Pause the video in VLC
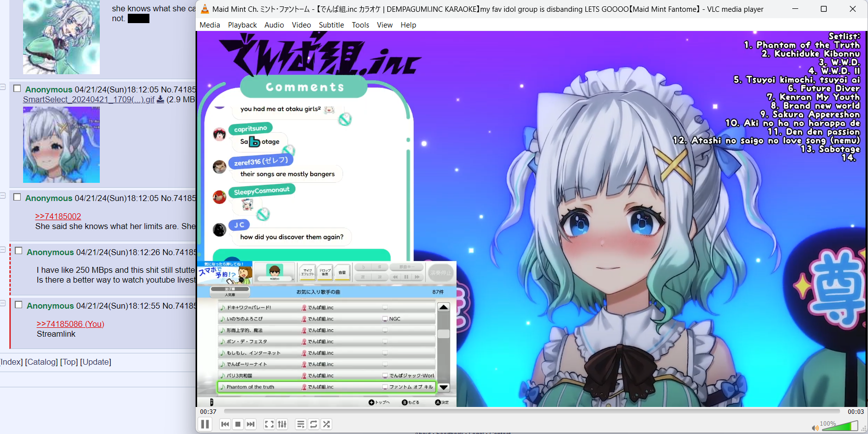Viewport: 868px width, 434px height. tap(205, 424)
